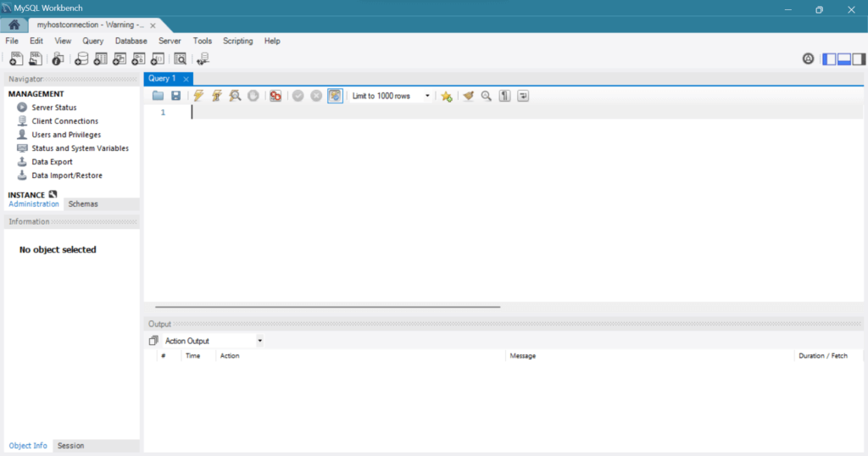Open the Limit to 1000 rows dropdown
Viewport: 868px width, 456px height.
pyautogui.click(x=391, y=96)
